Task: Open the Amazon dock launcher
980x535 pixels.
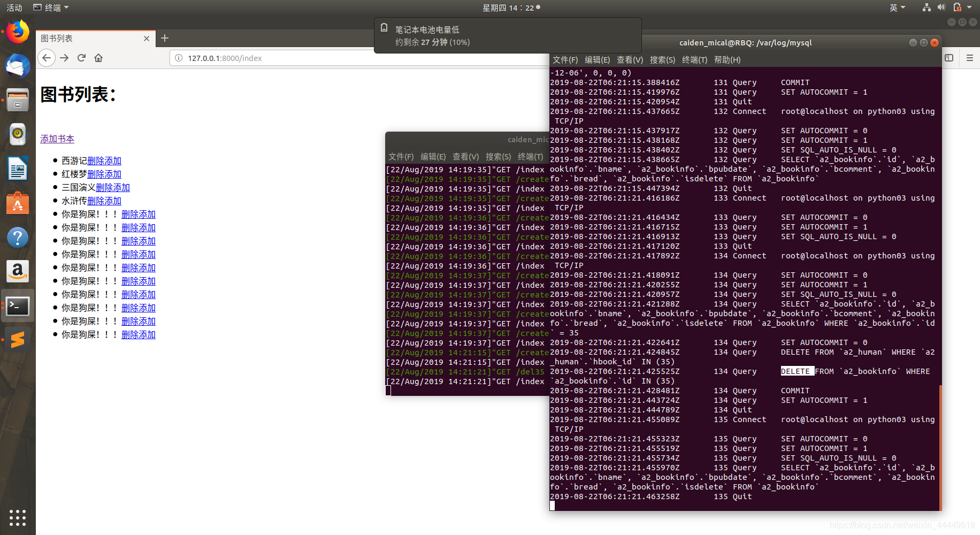Action: click(x=18, y=271)
